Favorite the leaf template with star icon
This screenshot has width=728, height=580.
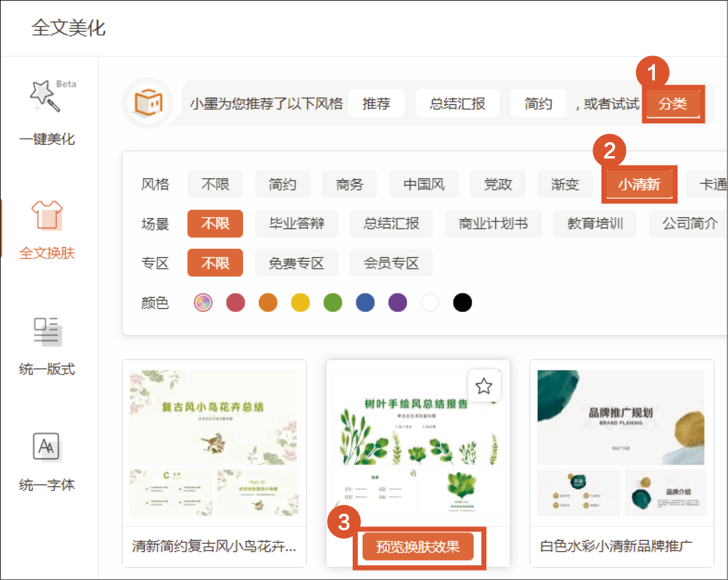coord(484,385)
